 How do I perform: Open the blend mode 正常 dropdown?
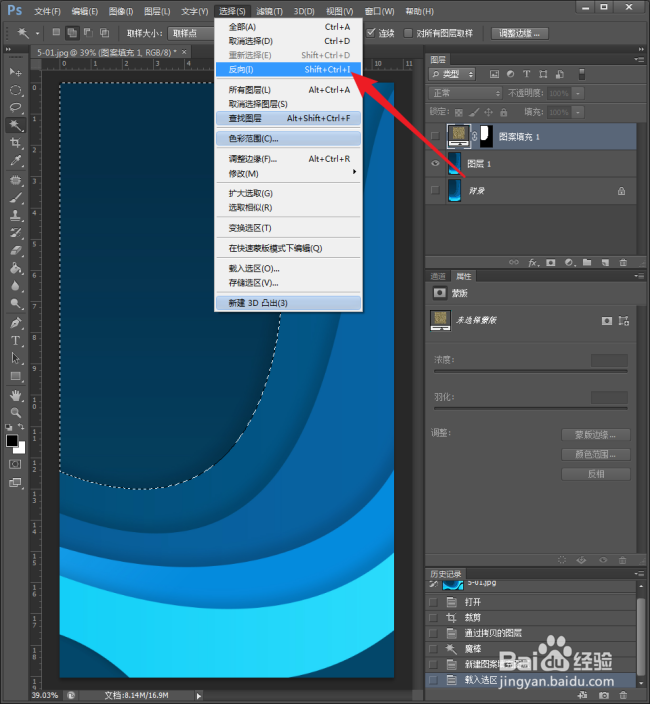tap(465, 93)
